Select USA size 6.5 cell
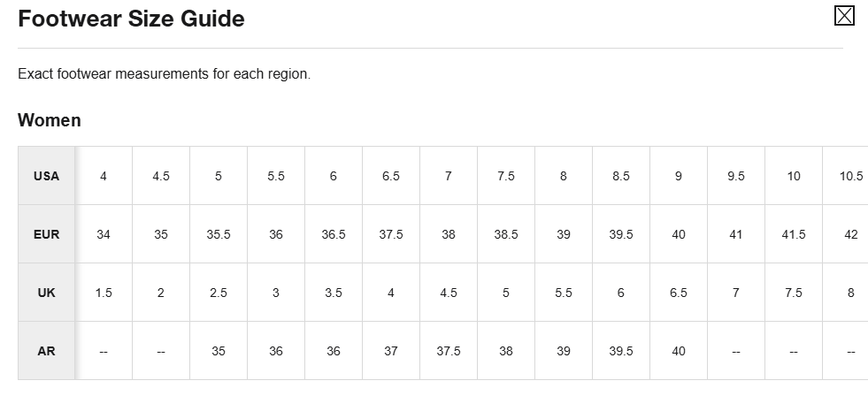This screenshot has width=868, height=396. click(391, 176)
